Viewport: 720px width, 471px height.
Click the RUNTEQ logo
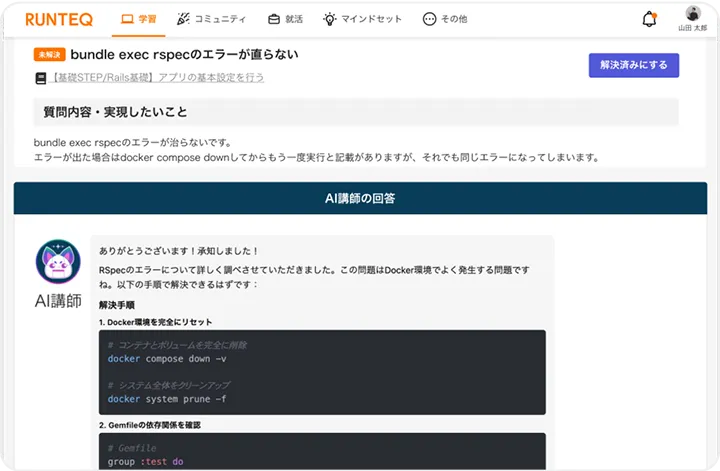pos(61,18)
